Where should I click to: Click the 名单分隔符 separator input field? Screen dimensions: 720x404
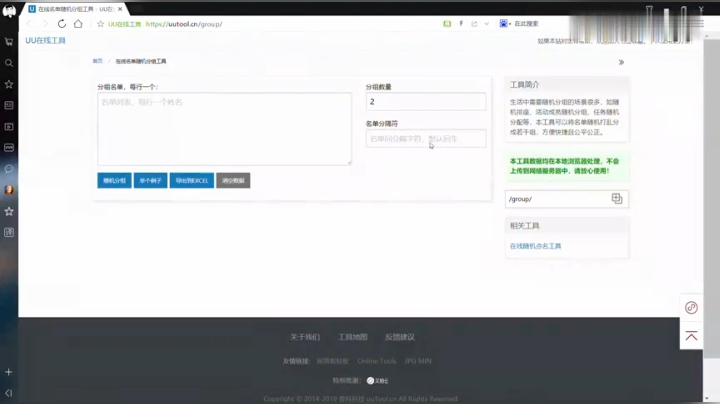(x=426, y=139)
